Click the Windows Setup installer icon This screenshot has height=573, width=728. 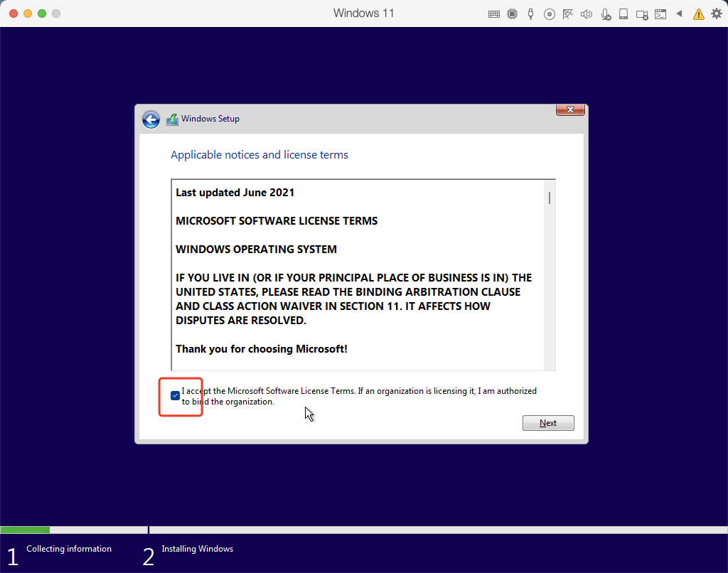click(x=172, y=119)
